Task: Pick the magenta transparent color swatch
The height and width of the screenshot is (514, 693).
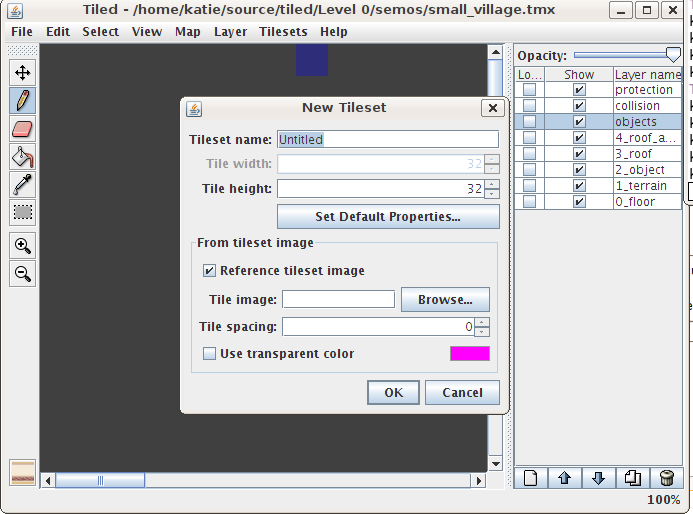Action: pos(470,354)
